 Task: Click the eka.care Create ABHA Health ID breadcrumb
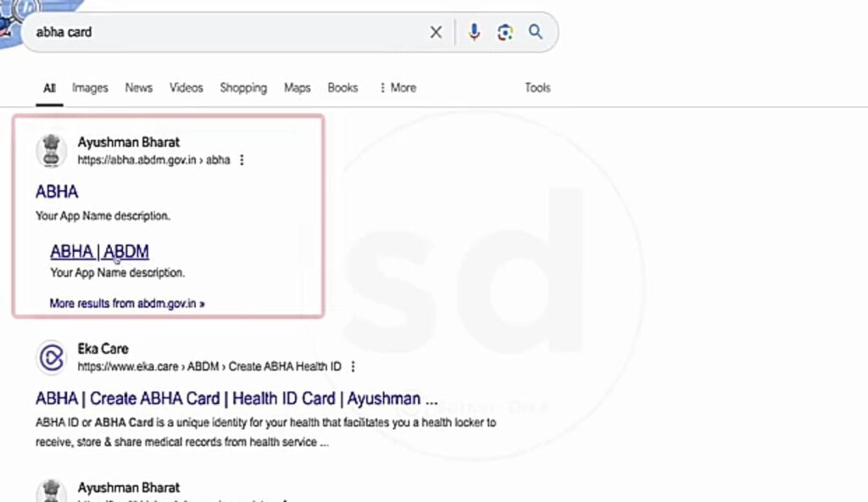tap(209, 367)
